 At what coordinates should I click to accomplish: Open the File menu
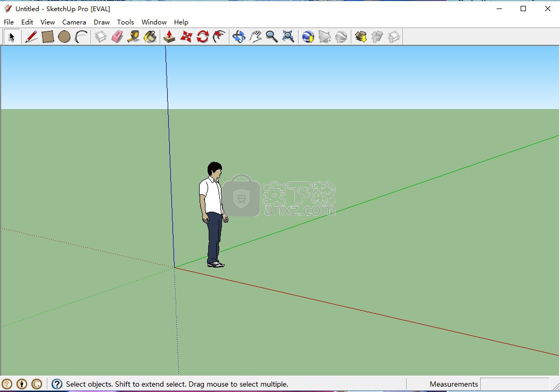coord(9,22)
